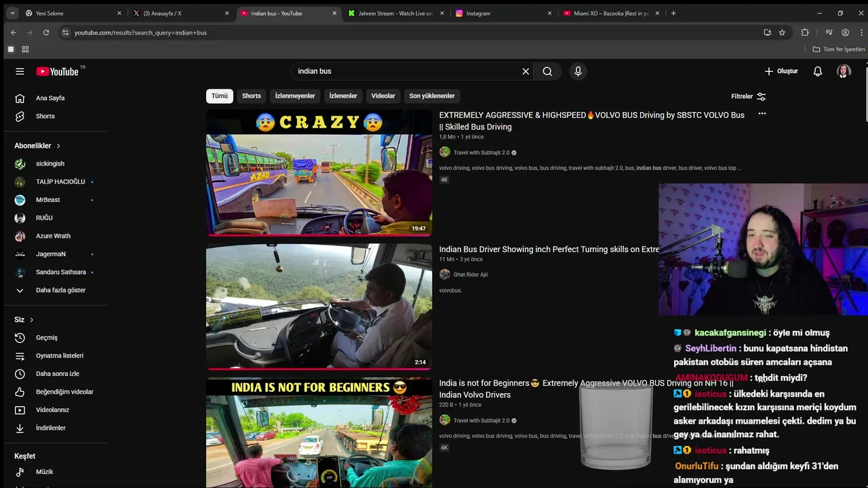The width and height of the screenshot is (868, 488).
Task: Open the Chrome three-dot menu
Action: point(860,33)
